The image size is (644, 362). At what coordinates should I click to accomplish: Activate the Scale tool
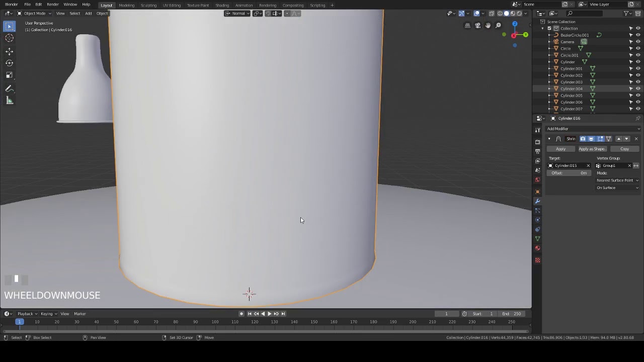coord(9,75)
